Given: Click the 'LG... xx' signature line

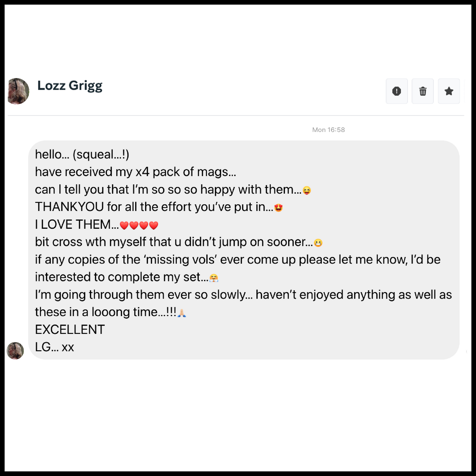Looking at the screenshot, I should point(54,347).
